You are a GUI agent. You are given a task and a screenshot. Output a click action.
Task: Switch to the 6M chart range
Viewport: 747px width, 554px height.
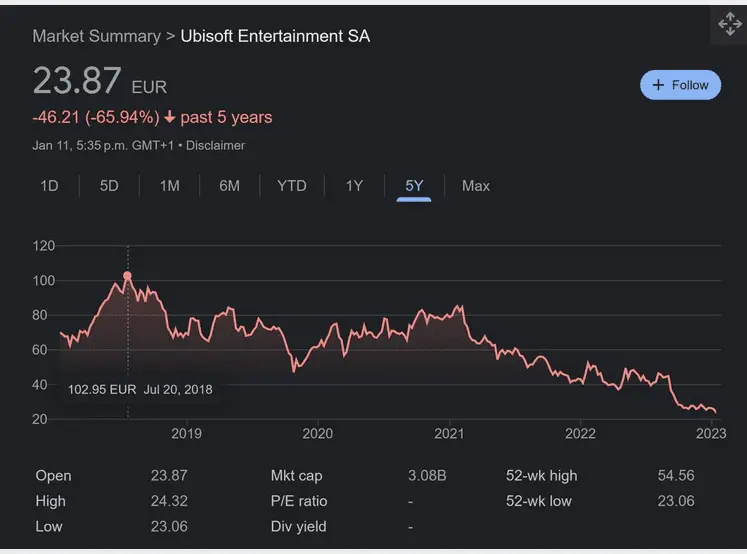coord(230,186)
